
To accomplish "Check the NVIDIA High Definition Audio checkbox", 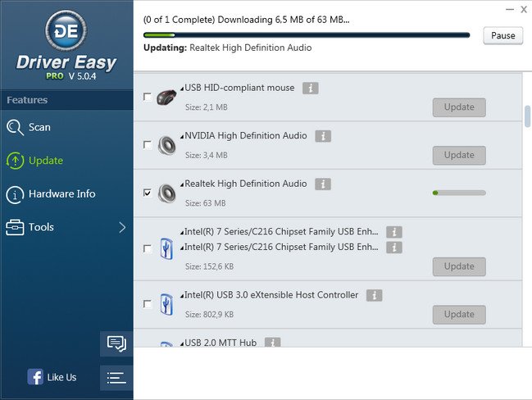I will (x=148, y=145).
